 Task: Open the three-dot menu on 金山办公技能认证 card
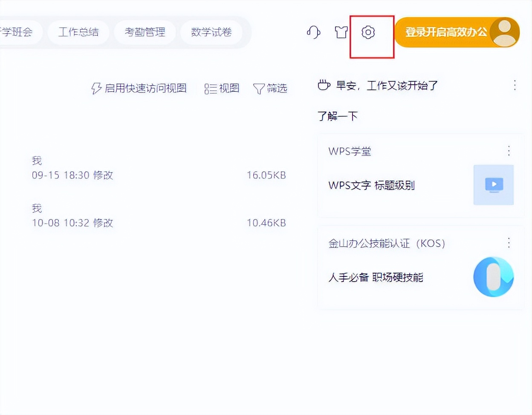509,243
